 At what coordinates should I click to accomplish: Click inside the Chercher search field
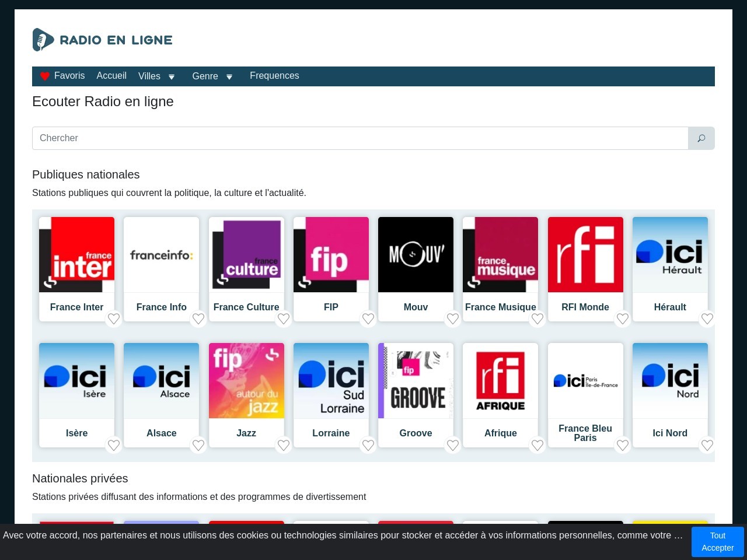360,138
